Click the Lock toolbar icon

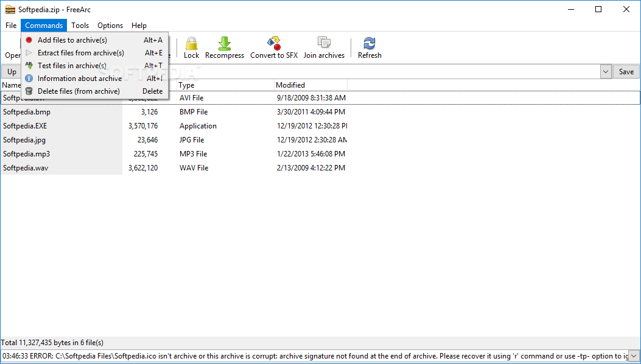pos(191,43)
